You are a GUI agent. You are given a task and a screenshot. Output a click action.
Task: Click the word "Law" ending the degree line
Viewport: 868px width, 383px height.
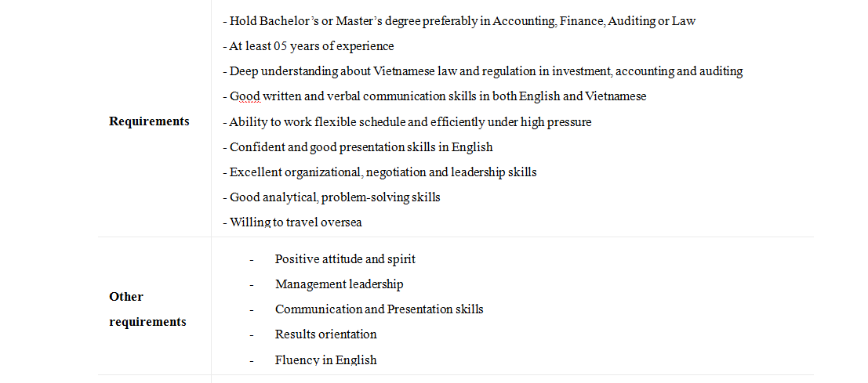point(684,21)
